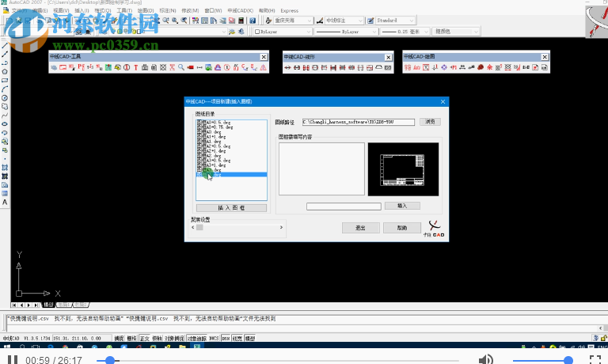The image size is (608, 364).
Task: Open the Express menu
Action: [x=289, y=10]
